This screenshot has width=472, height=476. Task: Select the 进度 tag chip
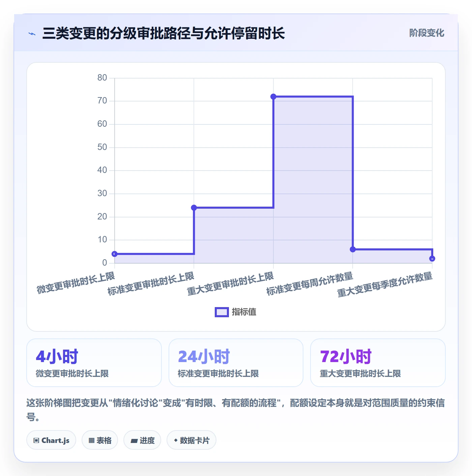click(142, 440)
